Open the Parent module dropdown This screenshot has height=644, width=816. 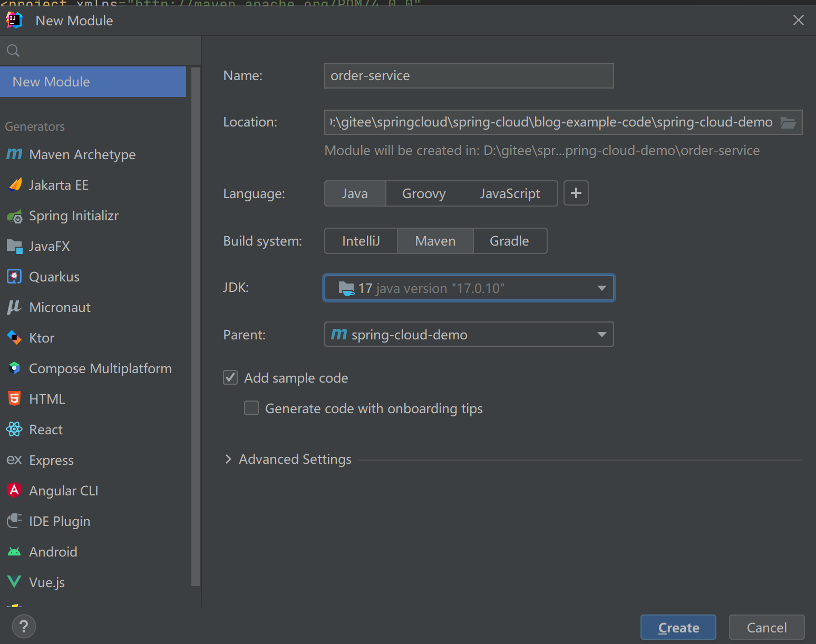tap(469, 334)
